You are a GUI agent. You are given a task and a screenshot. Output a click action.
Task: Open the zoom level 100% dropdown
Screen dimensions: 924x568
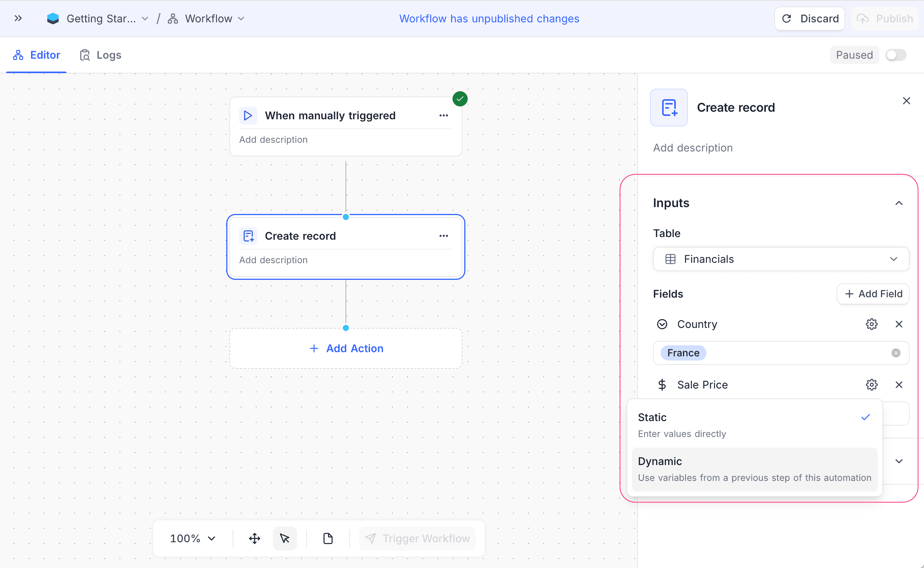click(192, 538)
